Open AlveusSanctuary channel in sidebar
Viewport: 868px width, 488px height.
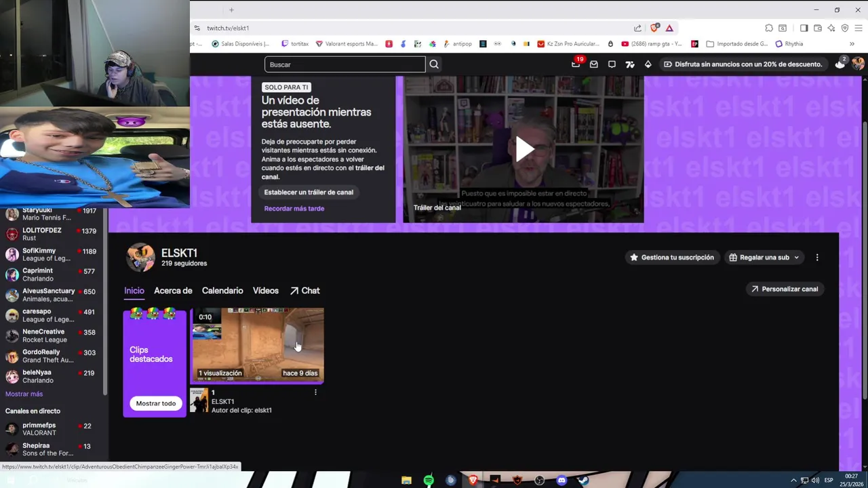pyautogui.click(x=52, y=295)
